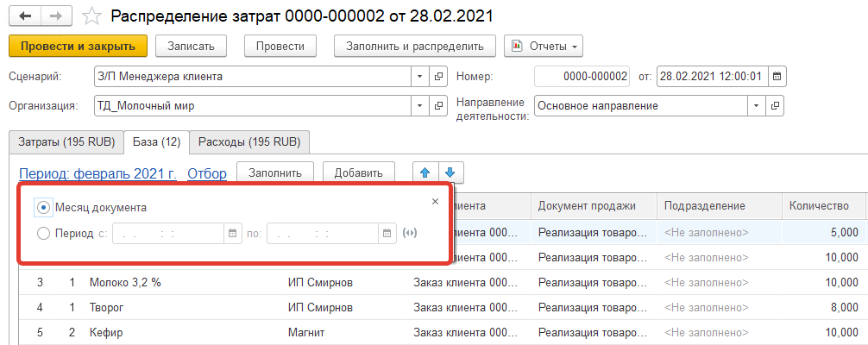Click the Отбор link
The image size is (868, 345).
[207, 173]
